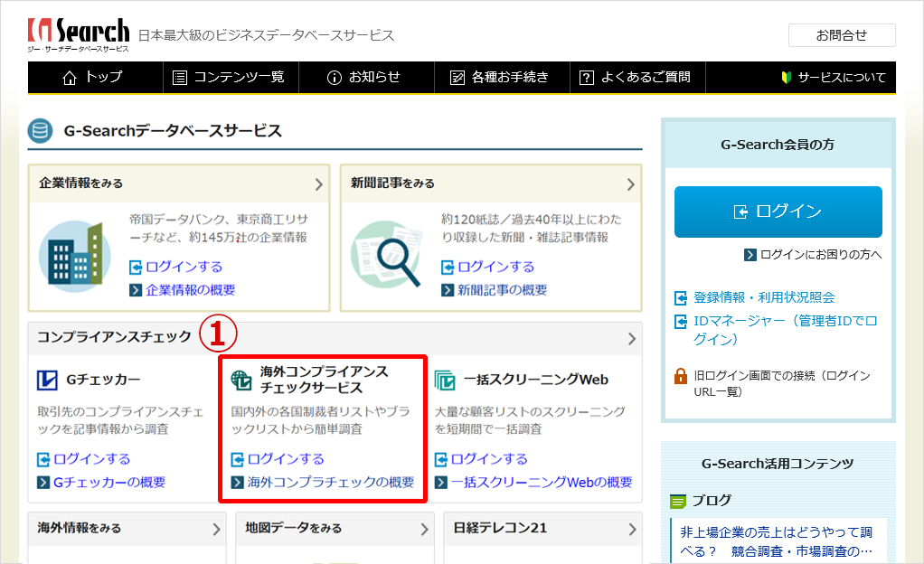Click the 非上場企業の売上 blog article link

(x=776, y=540)
